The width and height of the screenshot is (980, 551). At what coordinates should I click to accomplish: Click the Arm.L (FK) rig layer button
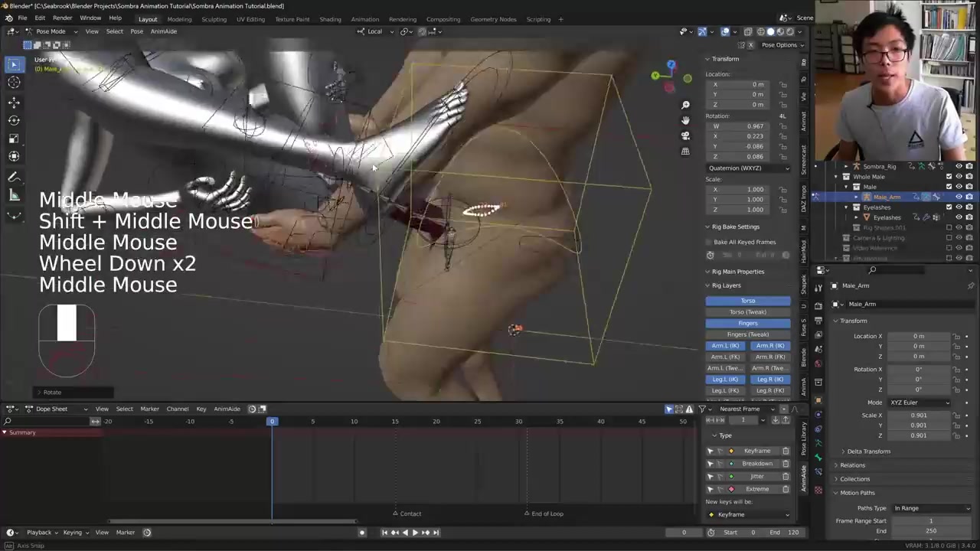pos(725,357)
